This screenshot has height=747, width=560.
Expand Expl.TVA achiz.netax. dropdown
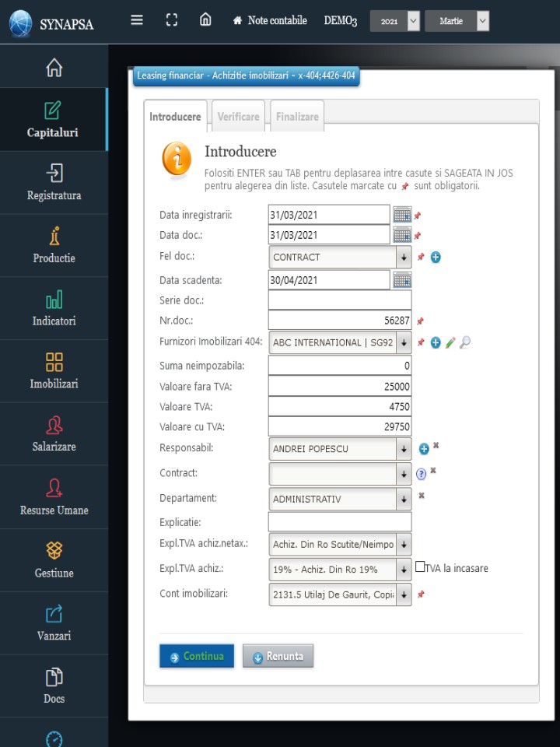(x=340, y=545)
